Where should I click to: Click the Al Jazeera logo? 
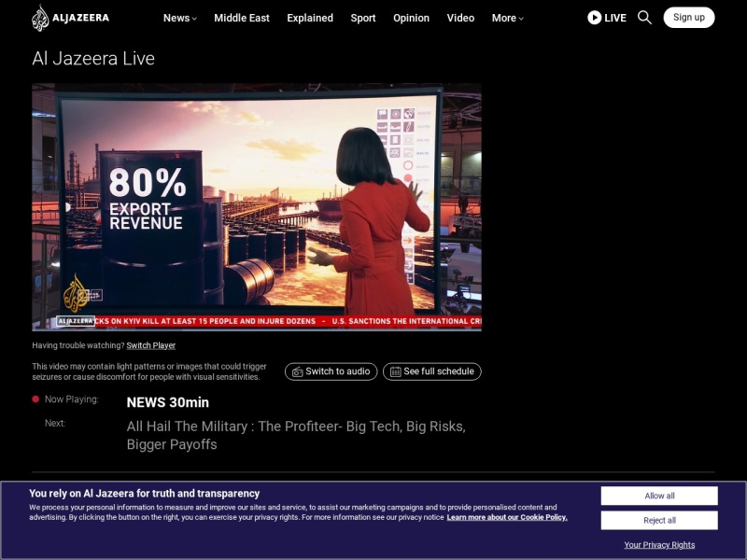[71, 18]
